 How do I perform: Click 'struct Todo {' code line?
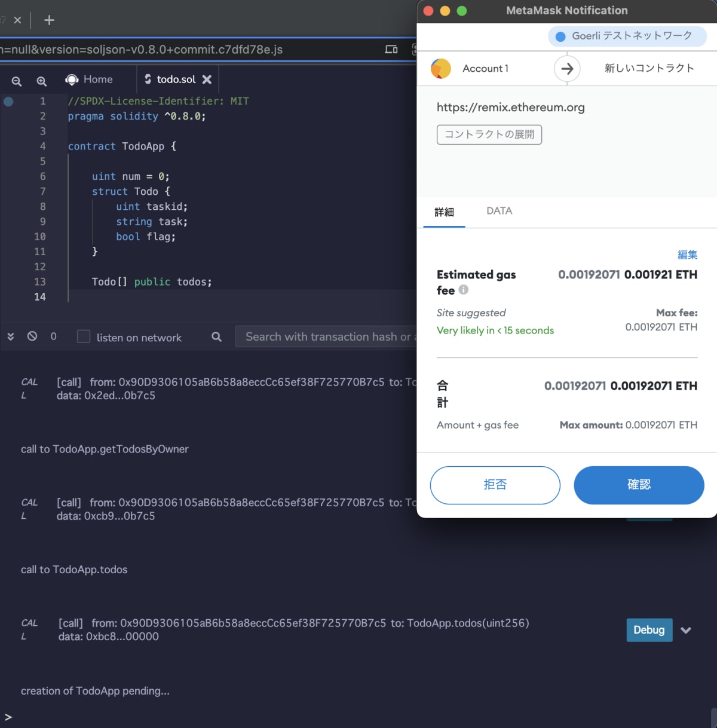131,192
